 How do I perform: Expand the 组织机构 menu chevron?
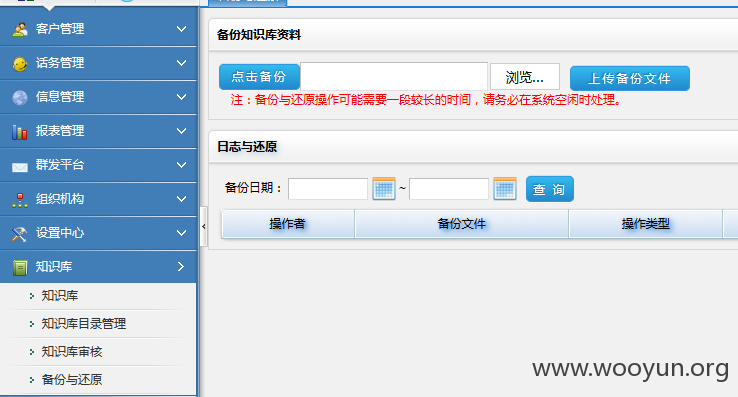181,199
